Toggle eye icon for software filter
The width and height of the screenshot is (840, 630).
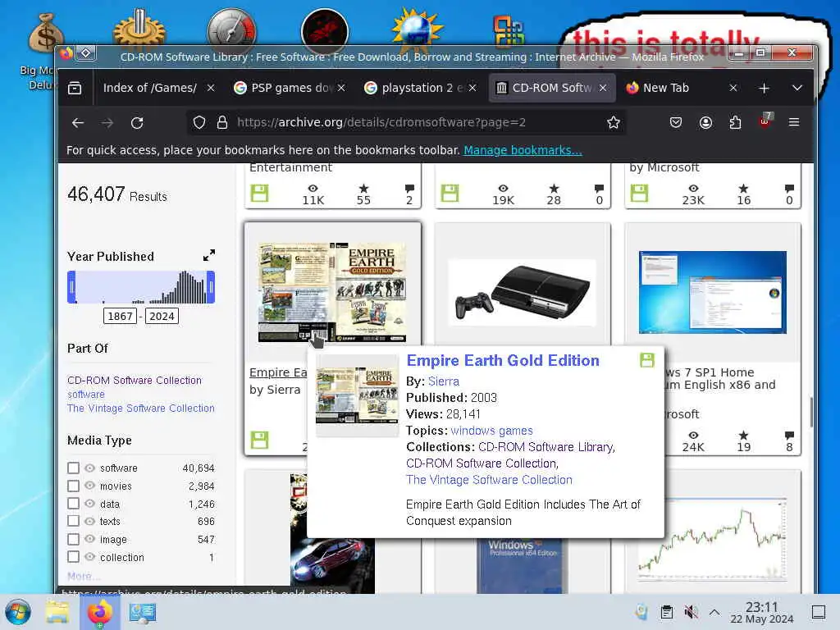[90, 468]
